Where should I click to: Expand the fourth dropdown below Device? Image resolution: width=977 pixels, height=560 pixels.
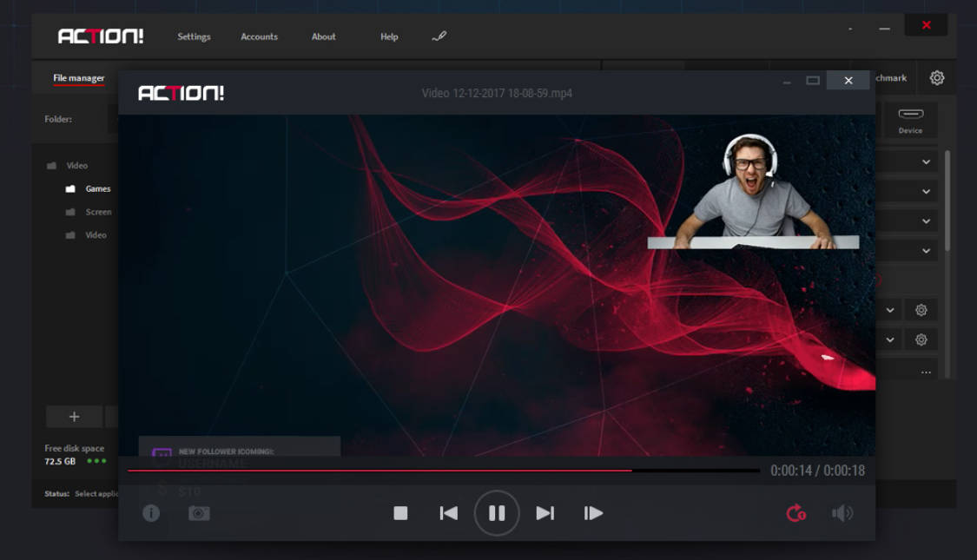coord(926,250)
